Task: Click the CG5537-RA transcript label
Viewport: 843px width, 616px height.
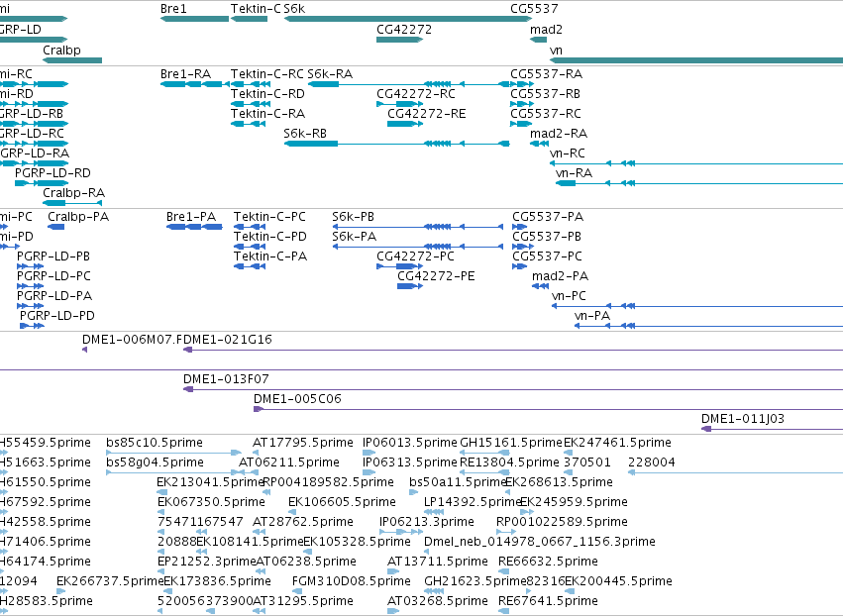Action: [546, 73]
